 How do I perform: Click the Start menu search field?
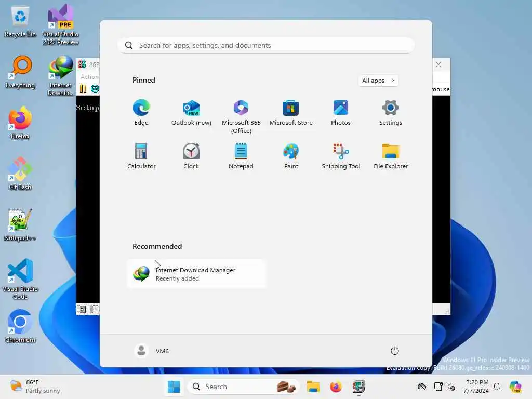pyautogui.click(x=266, y=45)
